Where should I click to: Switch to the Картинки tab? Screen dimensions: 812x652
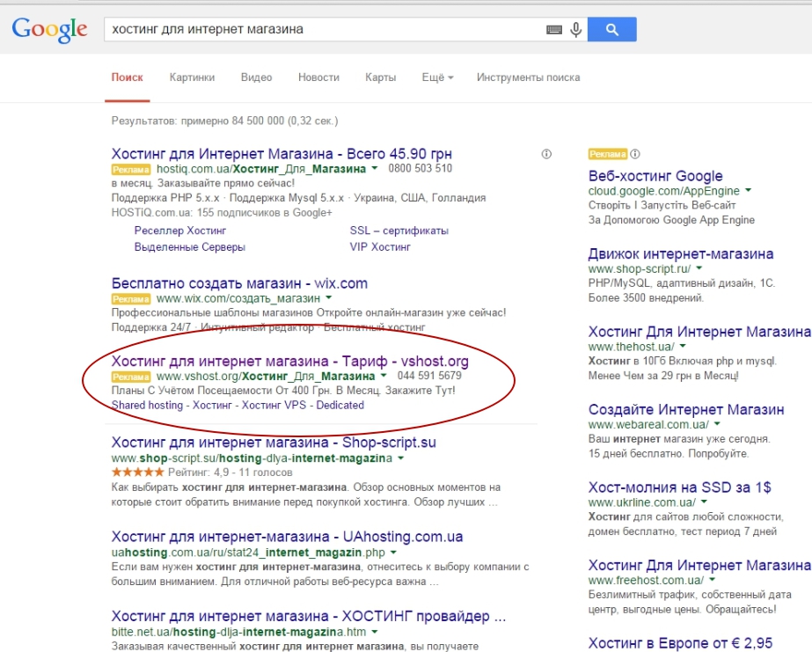pos(192,77)
